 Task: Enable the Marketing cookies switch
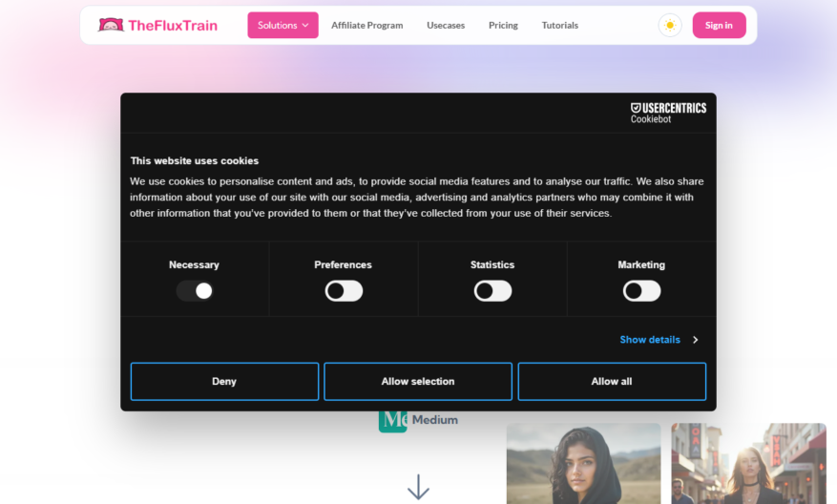click(x=641, y=291)
